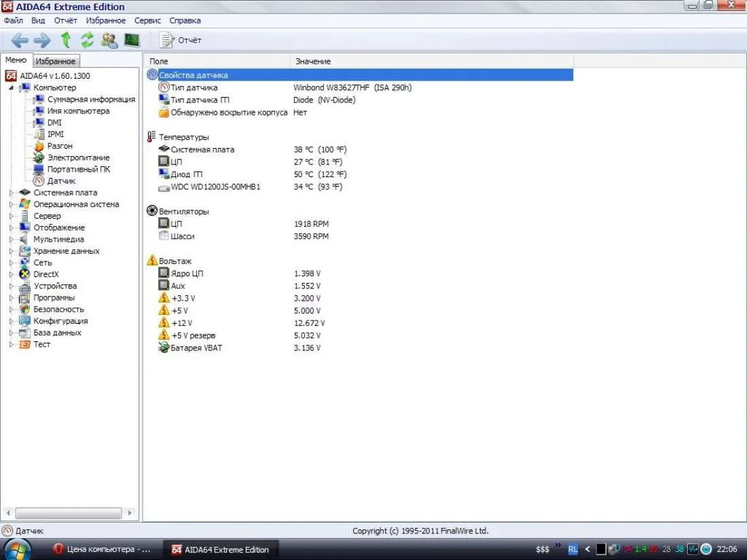Click the Back arrow toolbar icon
This screenshot has height=560, width=747.
[x=20, y=40]
